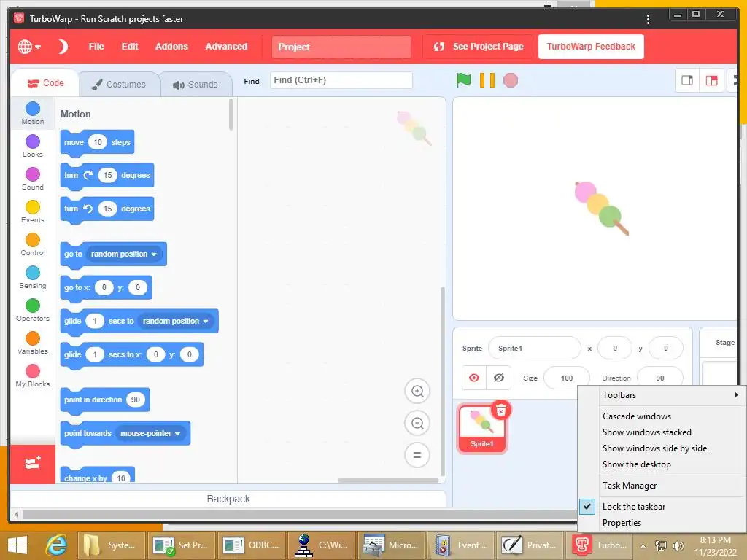Select the Sensing block category
Image resolution: width=747 pixels, height=560 pixels.
click(32, 277)
